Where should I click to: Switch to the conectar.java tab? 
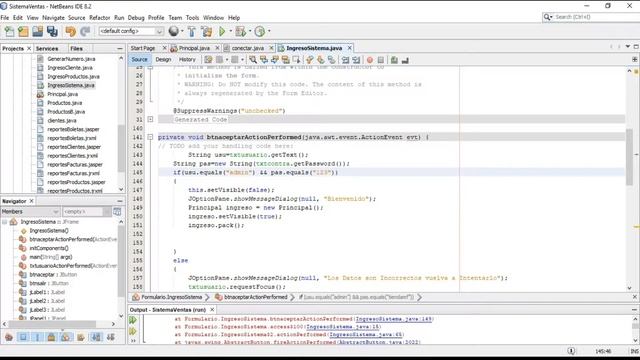(x=248, y=48)
